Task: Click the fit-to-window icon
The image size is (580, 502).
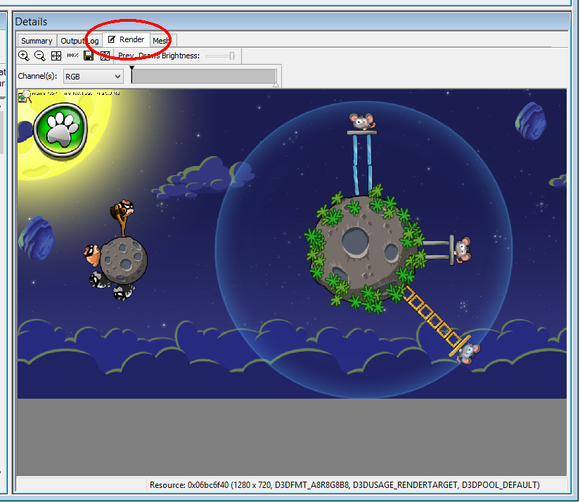Action: (56, 56)
